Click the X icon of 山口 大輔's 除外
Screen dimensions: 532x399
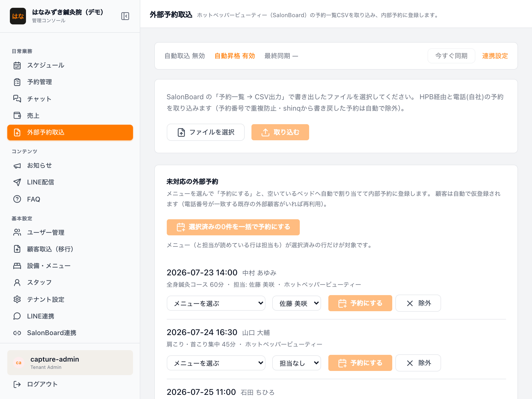(x=410, y=363)
